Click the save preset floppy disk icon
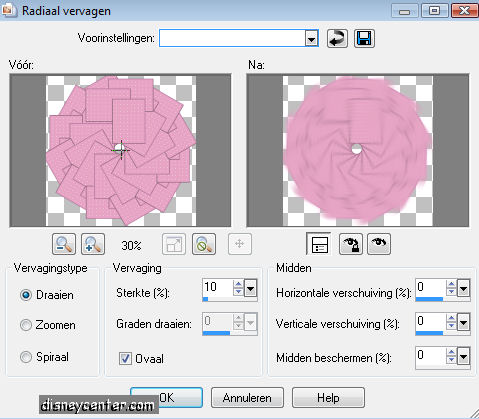Screen dimensions: 479x419 364,38
